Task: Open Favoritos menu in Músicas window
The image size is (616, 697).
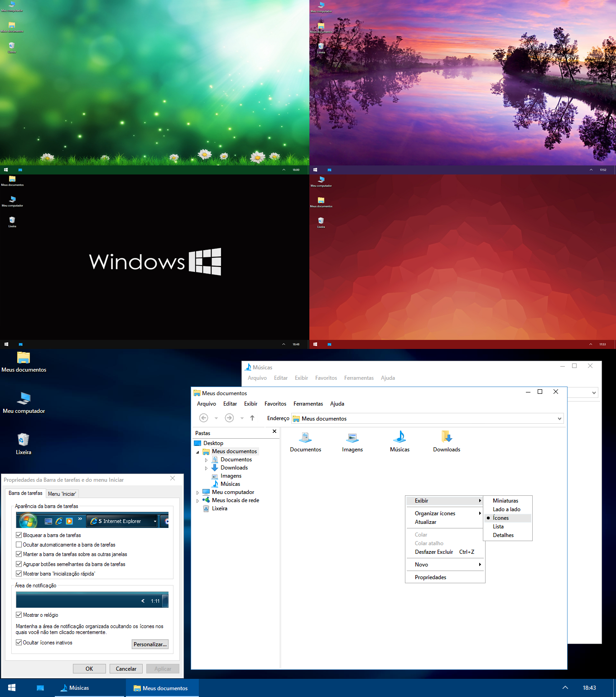Action: [x=326, y=378]
